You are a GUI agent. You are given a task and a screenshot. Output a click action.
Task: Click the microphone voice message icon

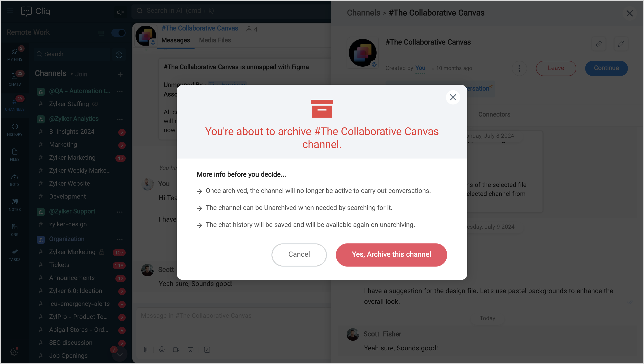[x=162, y=349]
